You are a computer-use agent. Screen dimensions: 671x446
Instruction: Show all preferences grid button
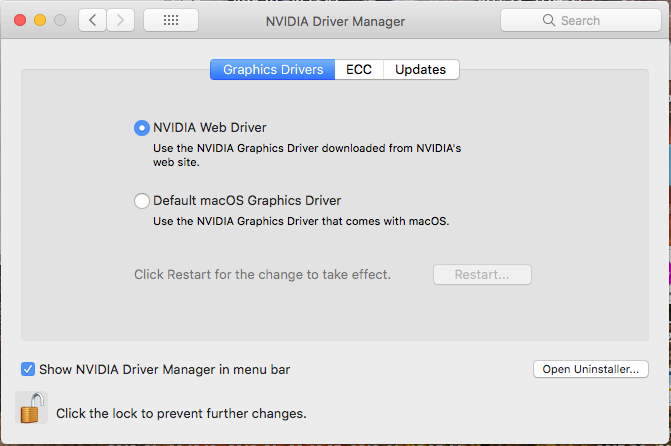pyautogui.click(x=171, y=20)
